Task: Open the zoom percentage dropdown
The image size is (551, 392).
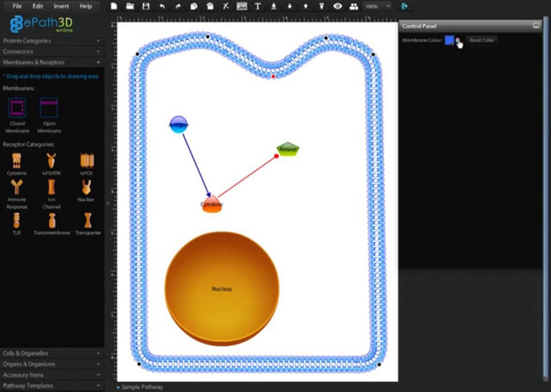Action: [x=388, y=6]
